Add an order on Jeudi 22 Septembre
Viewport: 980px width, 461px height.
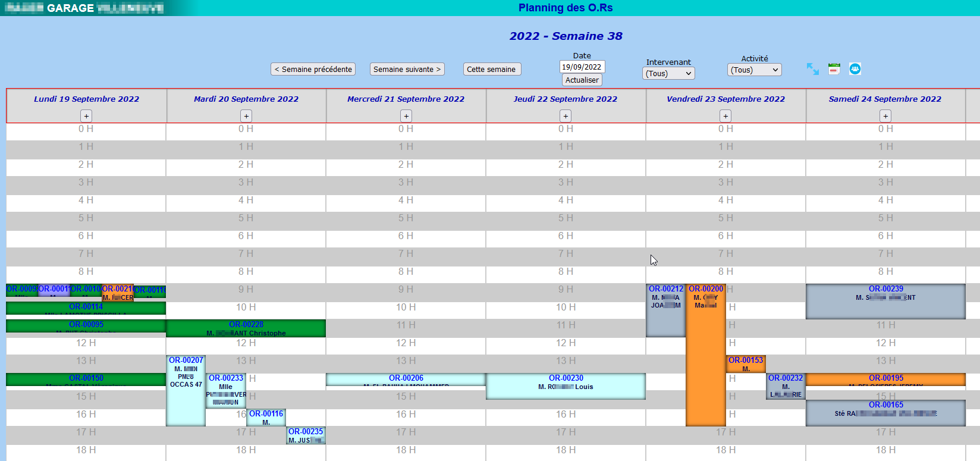[x=566, y=116]
